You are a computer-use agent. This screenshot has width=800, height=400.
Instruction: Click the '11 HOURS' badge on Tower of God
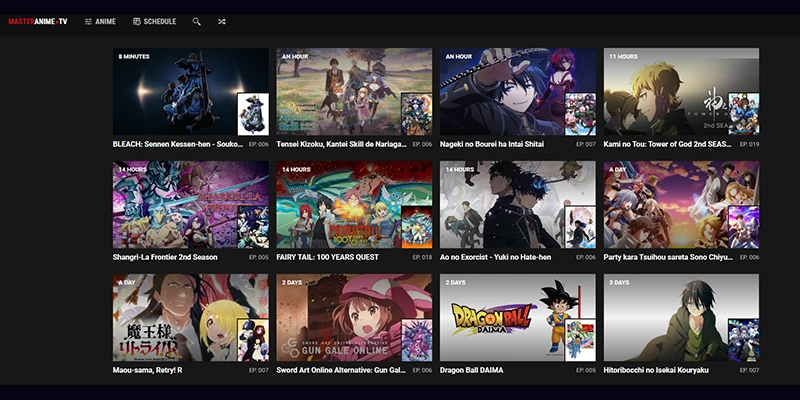[623, 57]
